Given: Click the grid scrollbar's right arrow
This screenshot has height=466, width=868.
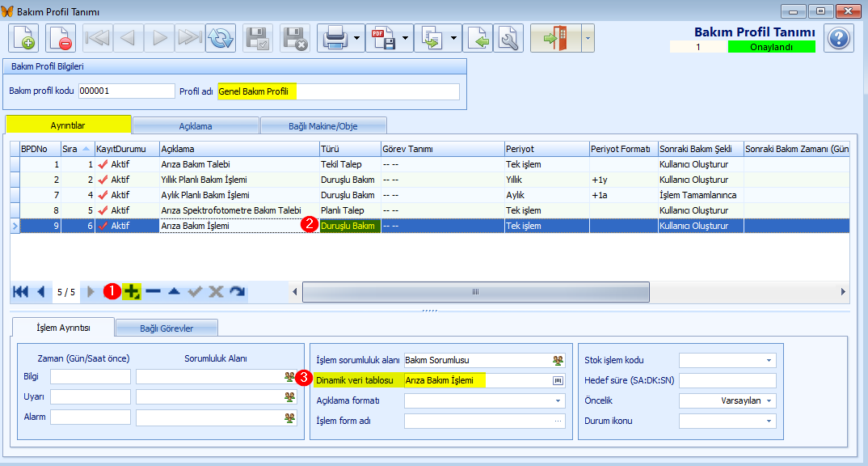Looking at the screenshot, I should tap(843, 292).
